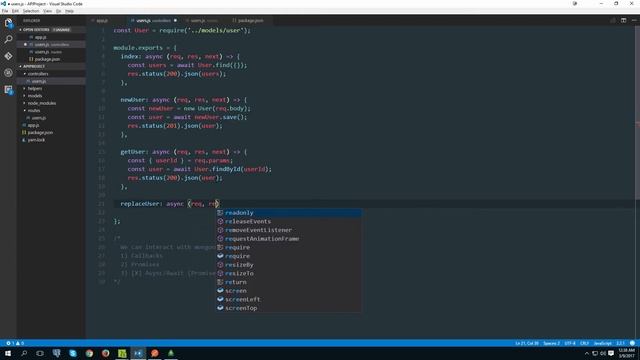Choose 'readonly' from the suggestion list

(289, 213)
